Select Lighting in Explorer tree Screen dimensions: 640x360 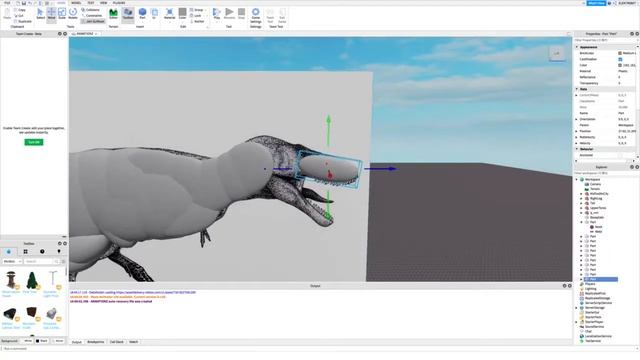[x=590, y=289]
